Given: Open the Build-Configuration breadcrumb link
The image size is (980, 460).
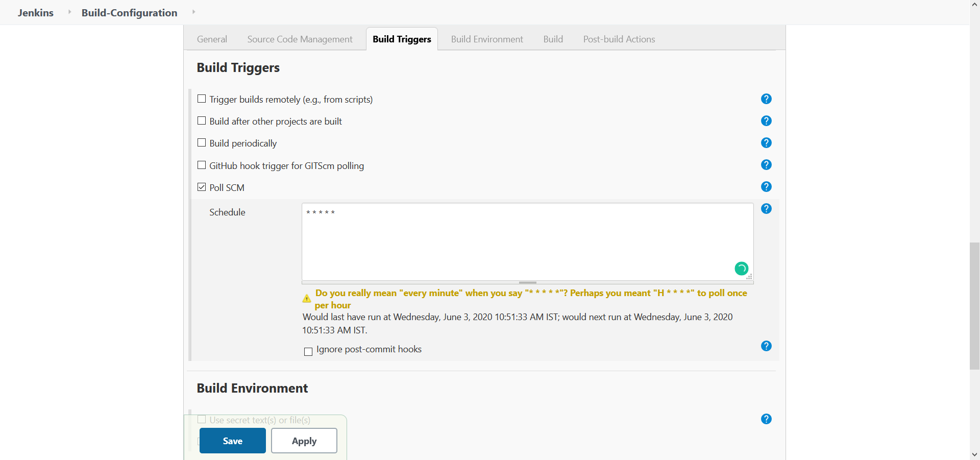Looking at the screenshot, I should pos(130,13).
